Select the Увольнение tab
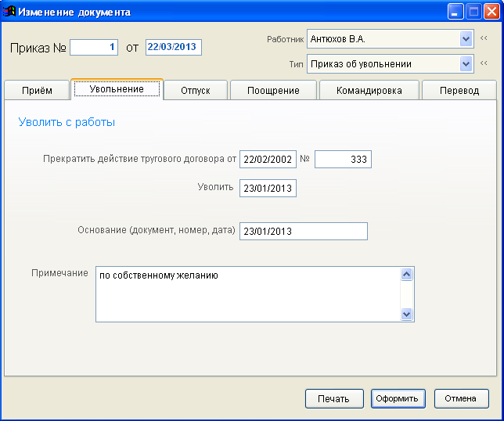The height and width of the screenshot is (421, 504). click(x=117, y=89)
